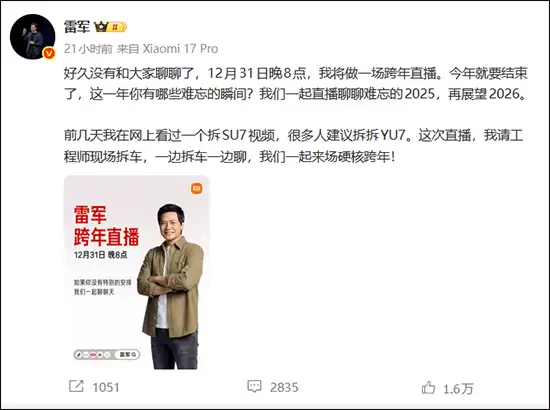Select the 1051 repost count
The width and height of the screenshot is (550, 410).
click(x=106, y=388)
